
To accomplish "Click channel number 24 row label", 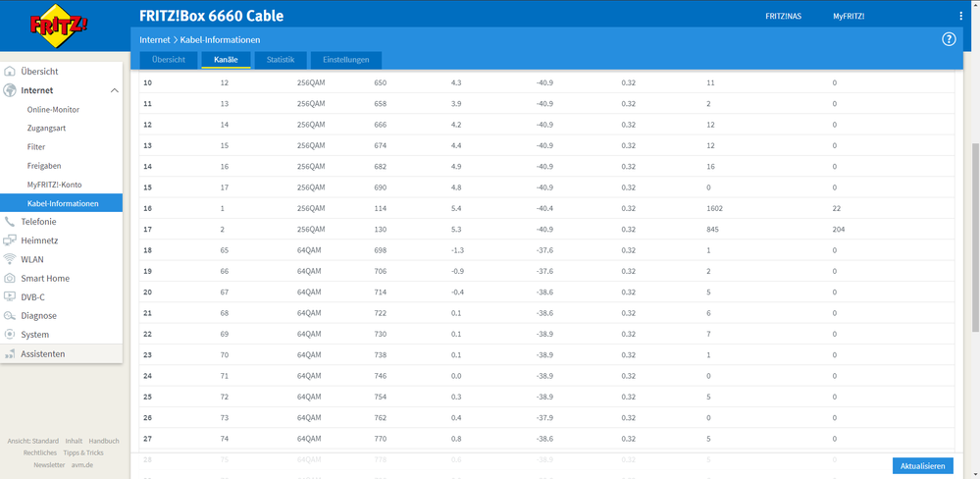I will coord(148,376).
